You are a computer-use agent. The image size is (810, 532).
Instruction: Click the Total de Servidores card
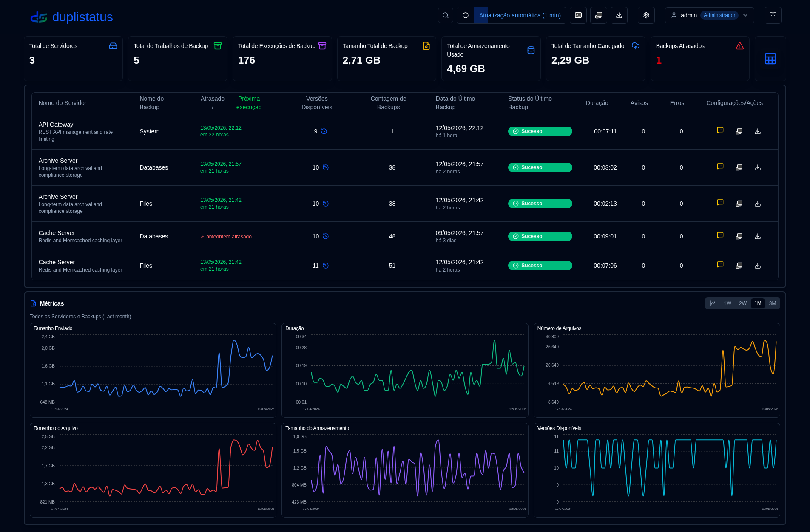(x=73, y=59)
